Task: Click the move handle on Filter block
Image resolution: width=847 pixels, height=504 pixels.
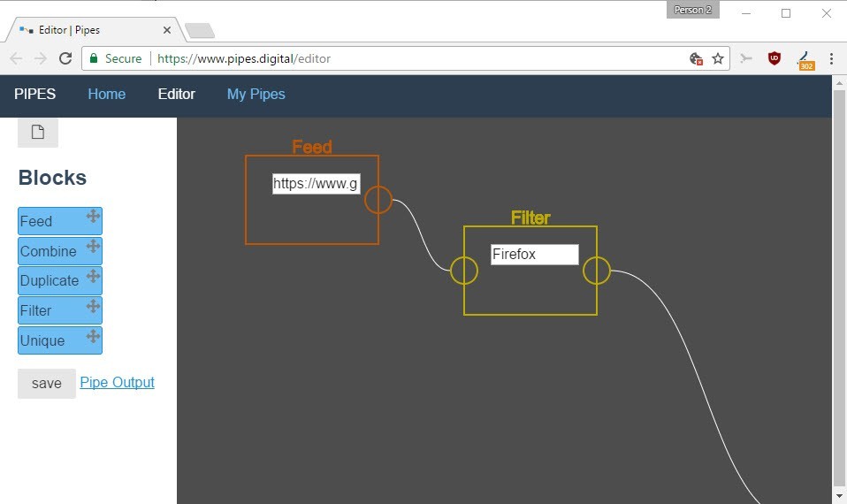Action: (93, 306)
